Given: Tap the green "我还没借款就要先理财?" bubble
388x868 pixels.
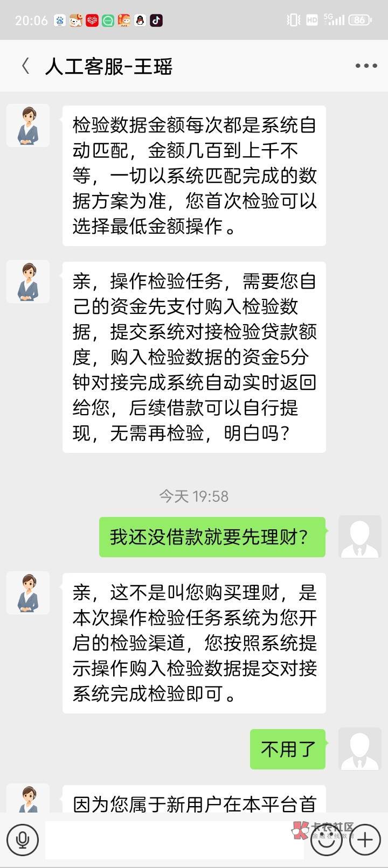Looking at the screenshot, I should pos(212,536).
